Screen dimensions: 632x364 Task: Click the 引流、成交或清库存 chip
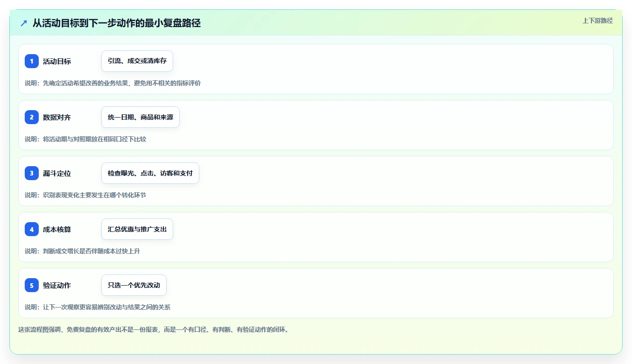coord(137,61)
